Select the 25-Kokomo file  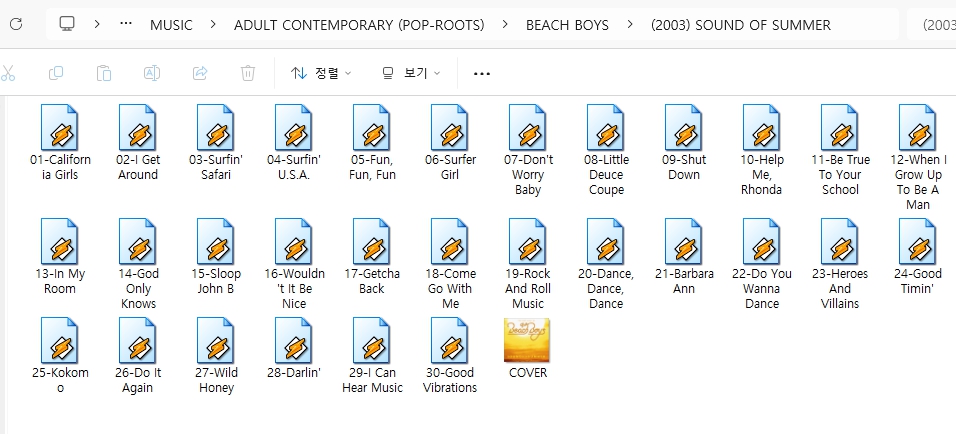[x=60, y=355]
